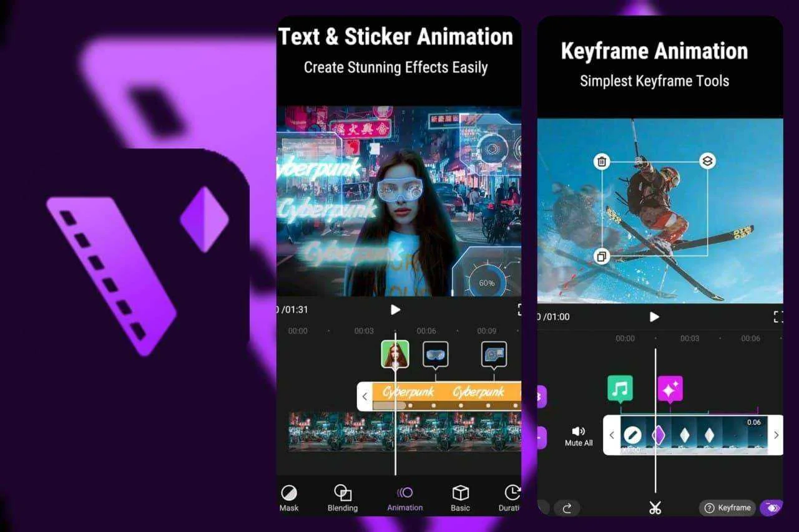799x532 pixels.
Task: Tap the round edit pencil icon on clip
Action: click(x=632, y=435)
